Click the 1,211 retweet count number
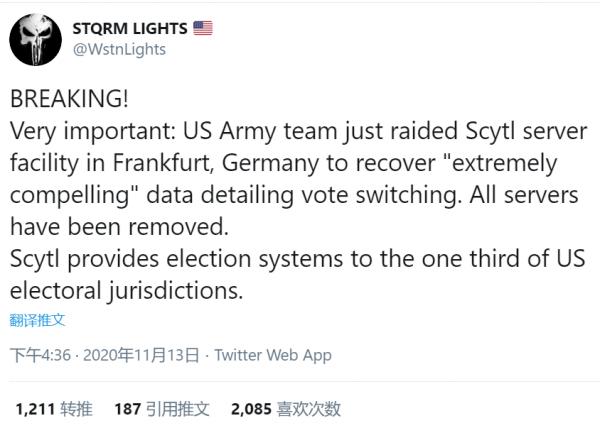The image size is (600, 428). (34, 408)
